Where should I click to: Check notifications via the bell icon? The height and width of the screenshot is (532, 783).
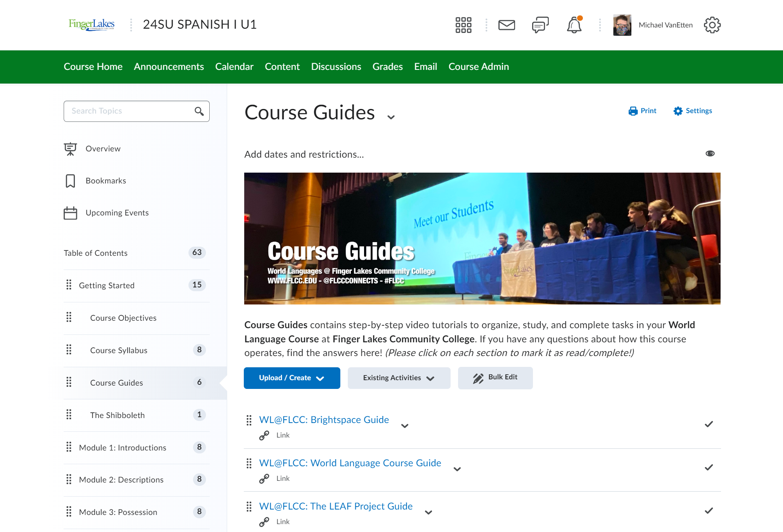pyautogui.click(x=574, y=25)
